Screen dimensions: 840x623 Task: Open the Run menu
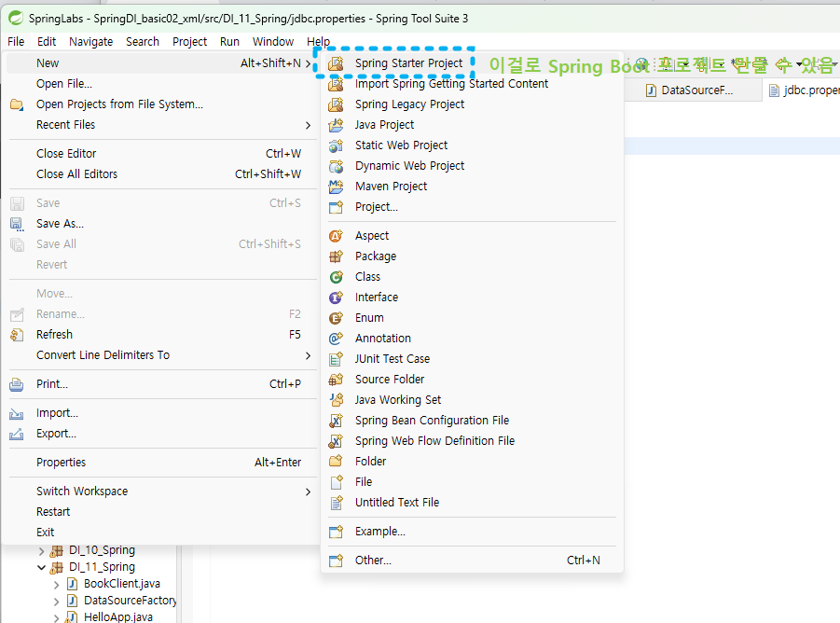(230, 42)
